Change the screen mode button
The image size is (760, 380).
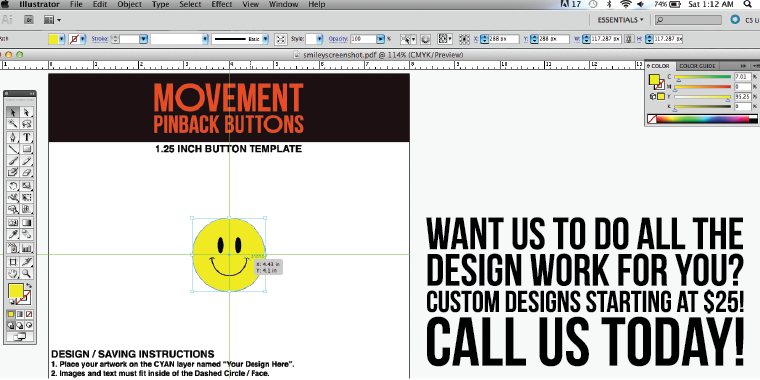[20, 337]
